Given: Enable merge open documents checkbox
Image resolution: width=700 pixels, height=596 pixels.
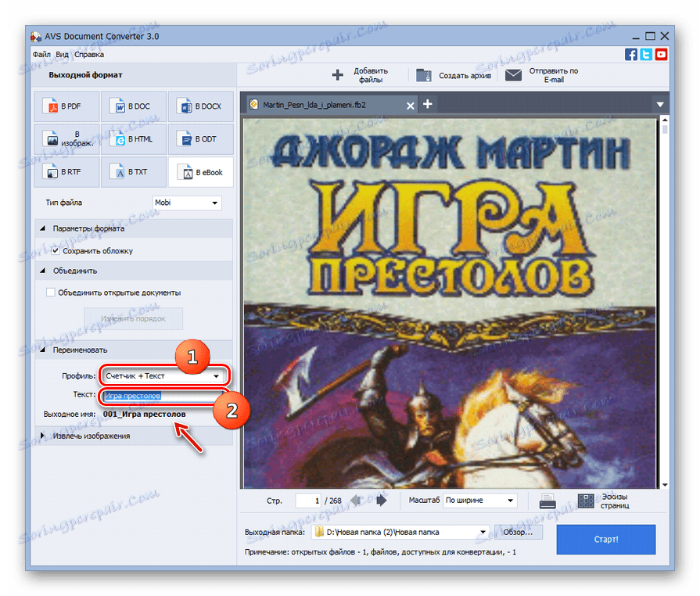Looking at the screenshot, I should point(50,293).
